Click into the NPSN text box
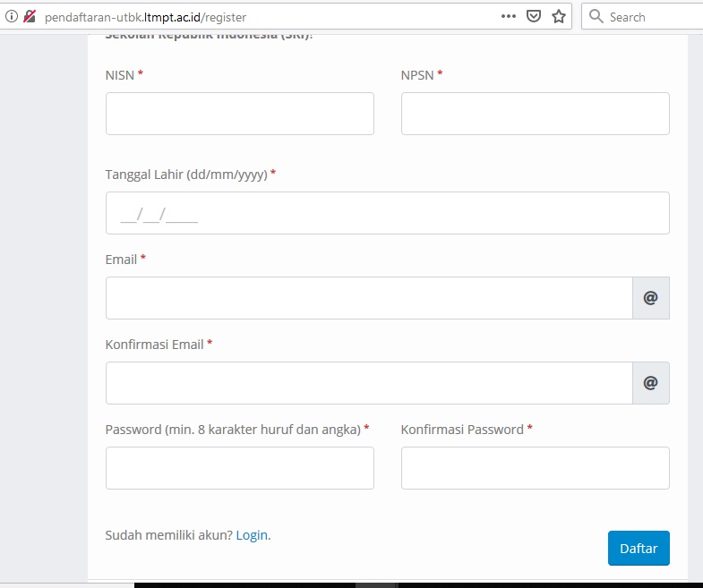The width and height of the screenshot is (703, 588). coord(535,114)
